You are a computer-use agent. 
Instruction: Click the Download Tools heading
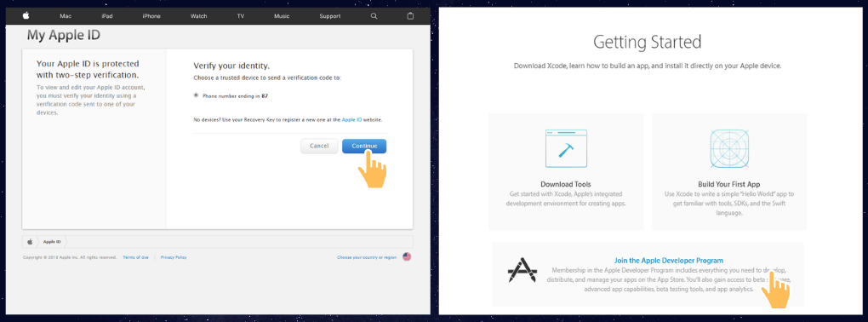point(566,184)
